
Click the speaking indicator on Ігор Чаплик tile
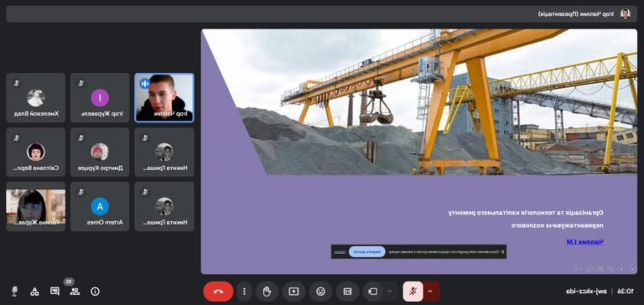(144, 84)
